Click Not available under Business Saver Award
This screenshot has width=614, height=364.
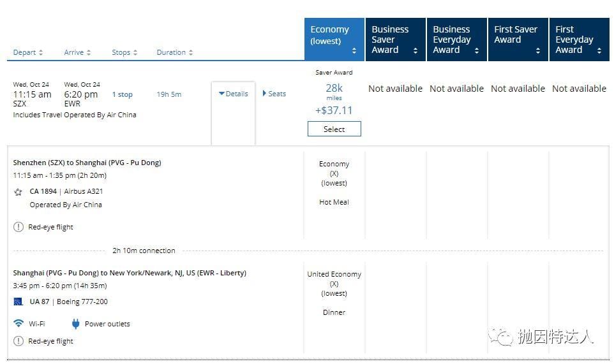(396, 89)
